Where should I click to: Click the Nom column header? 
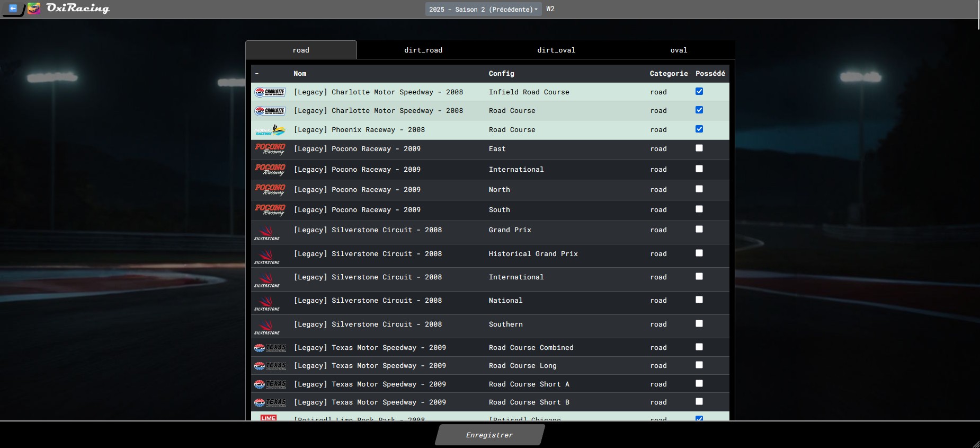point(300,74)
